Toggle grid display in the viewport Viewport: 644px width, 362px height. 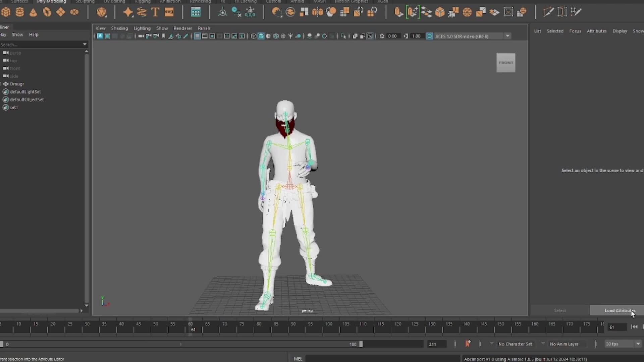coord(197,36)
